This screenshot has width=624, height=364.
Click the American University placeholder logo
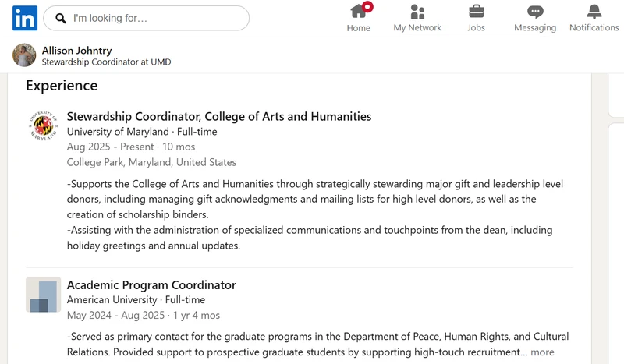[44, 295]
